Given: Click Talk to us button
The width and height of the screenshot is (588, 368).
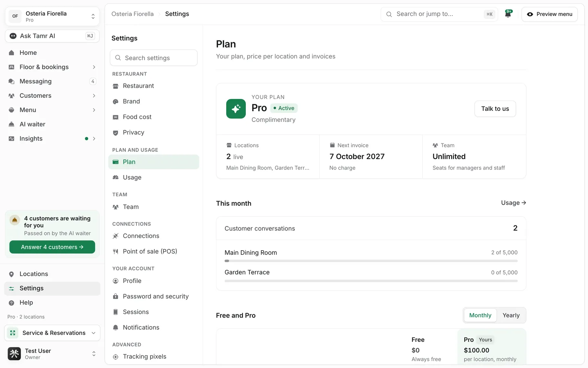Looking at the screenshot, I should (495, 109).
